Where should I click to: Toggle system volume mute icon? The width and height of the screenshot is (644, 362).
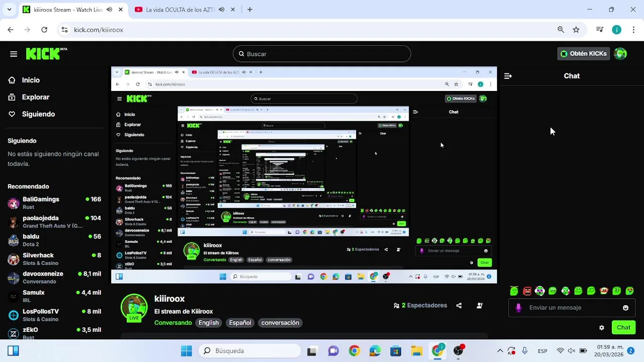(x=572, y=351)
